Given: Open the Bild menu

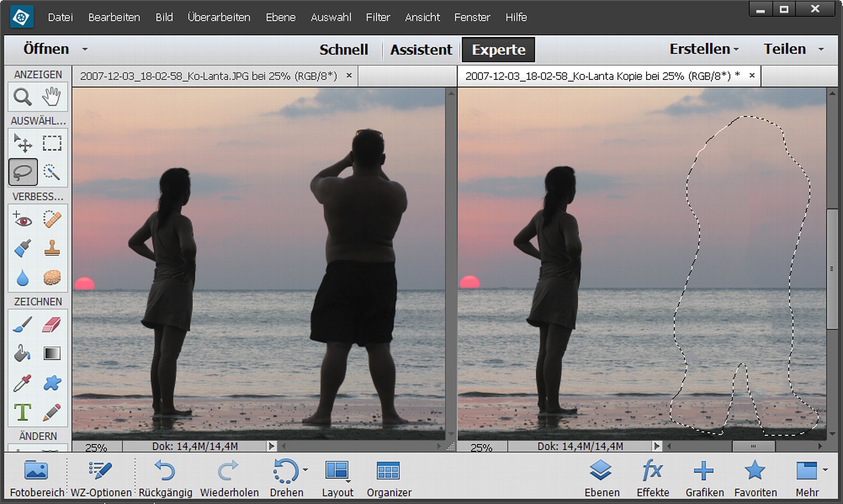Looking at the screenshot, I should pyautogui.click(x=164, y=17).
